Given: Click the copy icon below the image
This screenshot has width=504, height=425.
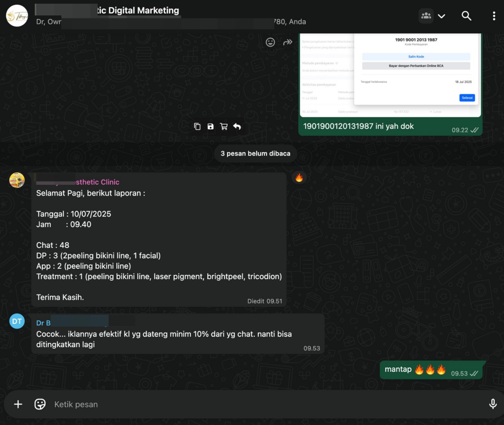Looking at the screenshot, I should [197, 127].
